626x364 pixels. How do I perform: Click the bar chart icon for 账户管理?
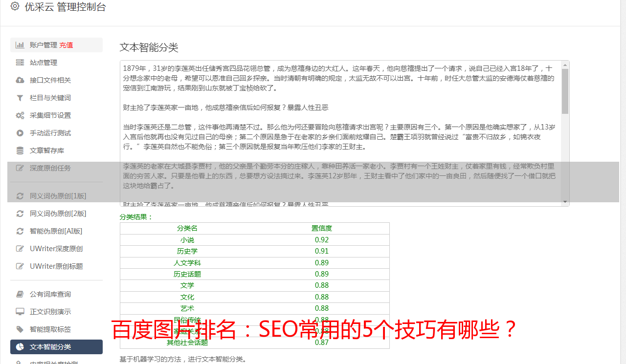click(20, 45)
